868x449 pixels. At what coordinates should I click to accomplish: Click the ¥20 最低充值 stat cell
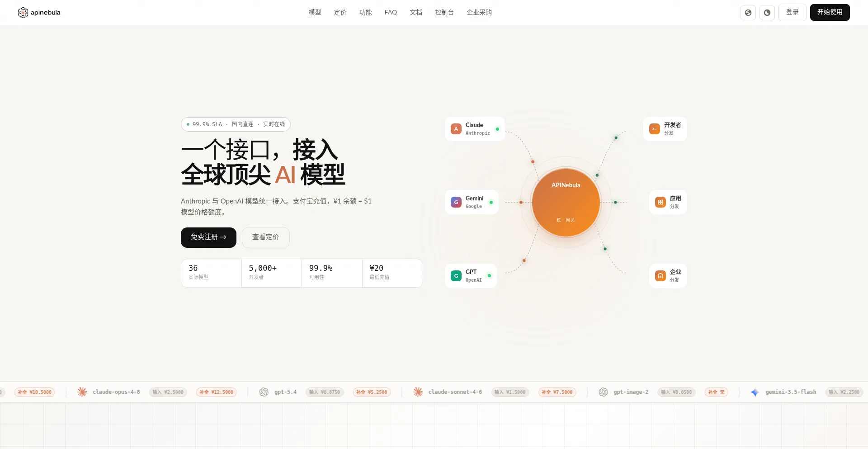392,273
